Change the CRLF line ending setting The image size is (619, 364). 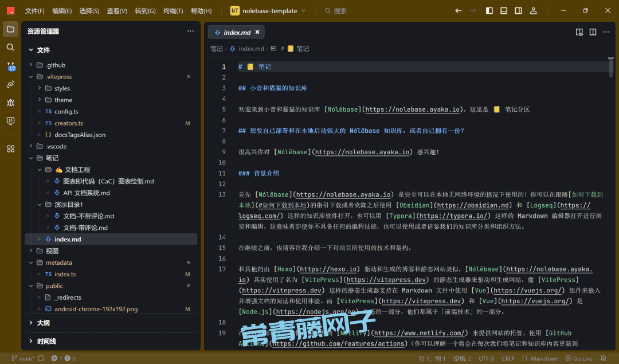pos(508,358)
